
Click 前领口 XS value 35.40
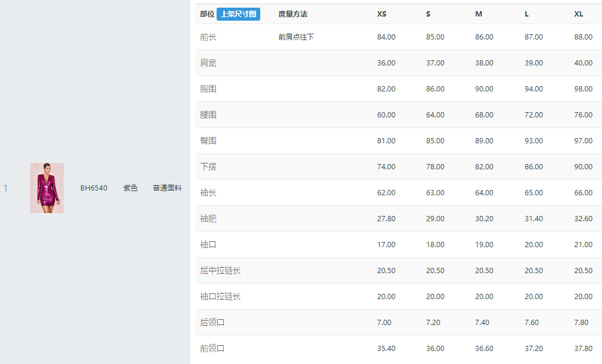click(x=386, y=349)
